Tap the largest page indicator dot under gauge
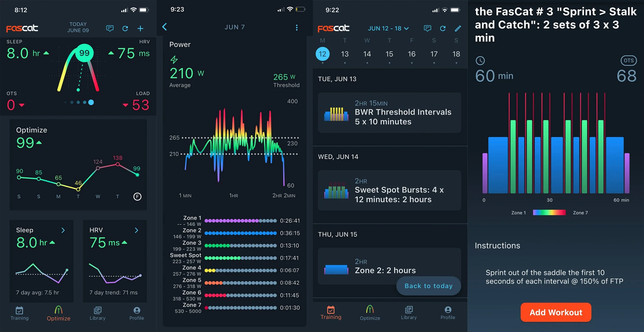Viewport: 644px width, 332px height. [91, 102]
